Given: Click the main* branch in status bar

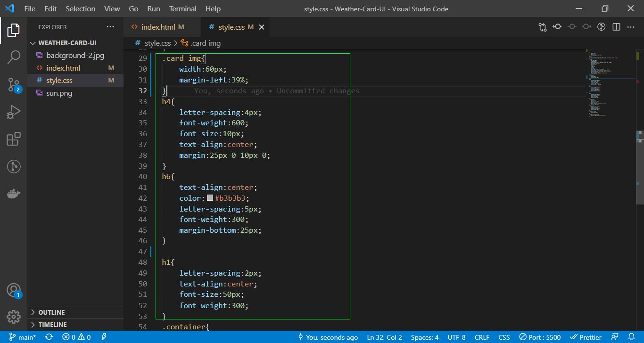Looking at the screenshot, I should click(x=23, y=337).
